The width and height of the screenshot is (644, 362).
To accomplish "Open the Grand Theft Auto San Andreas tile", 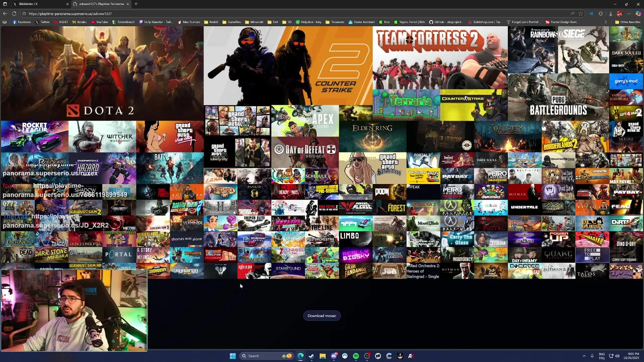I will [x=372, y=168].
